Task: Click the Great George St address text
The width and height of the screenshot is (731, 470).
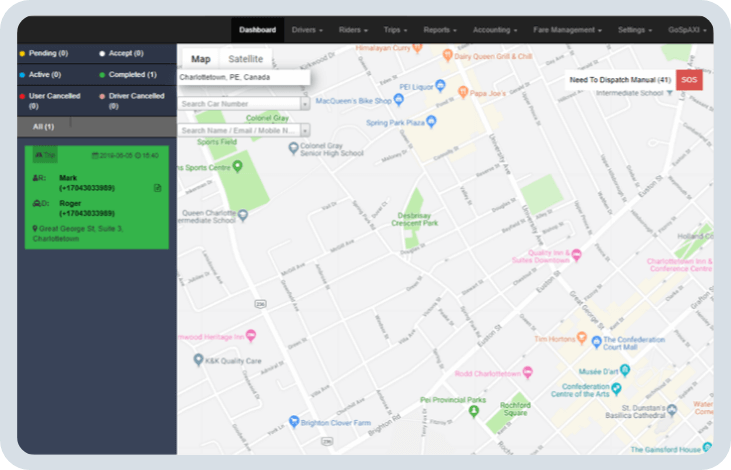Action: 77,234
